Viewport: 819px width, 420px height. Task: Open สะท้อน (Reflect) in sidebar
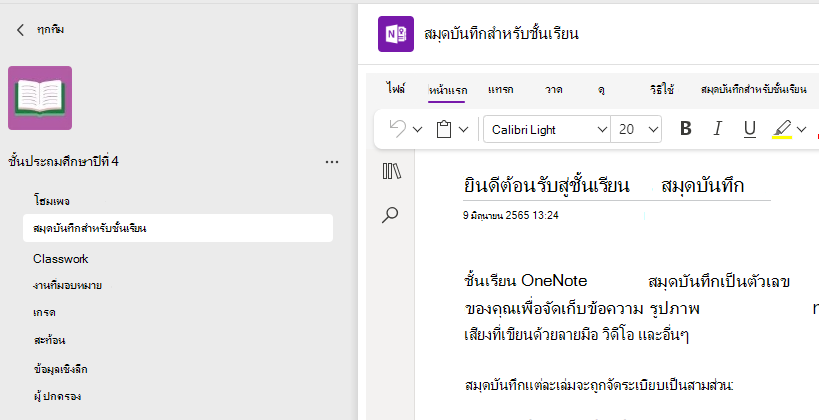coord(49,340)
